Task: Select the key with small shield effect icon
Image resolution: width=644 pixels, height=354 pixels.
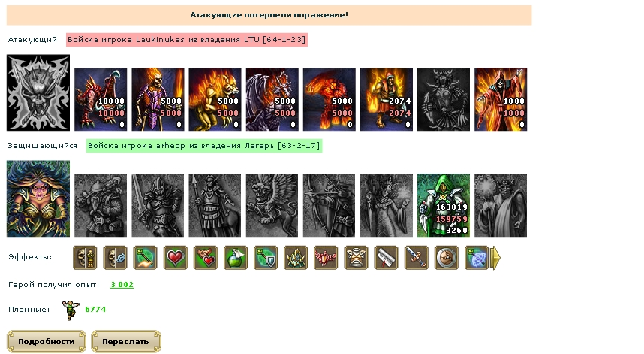Action: (x=266, y=258)
